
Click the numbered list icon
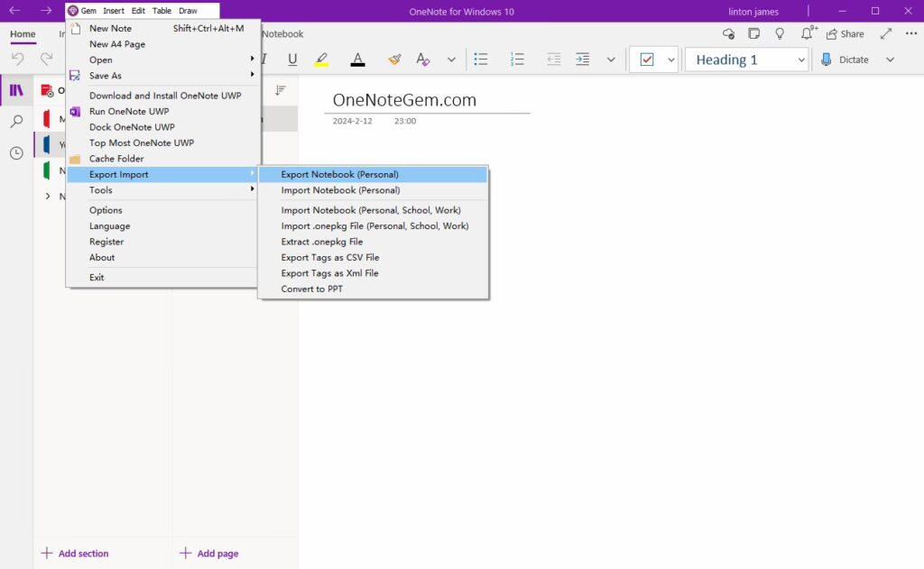(517, 60)
